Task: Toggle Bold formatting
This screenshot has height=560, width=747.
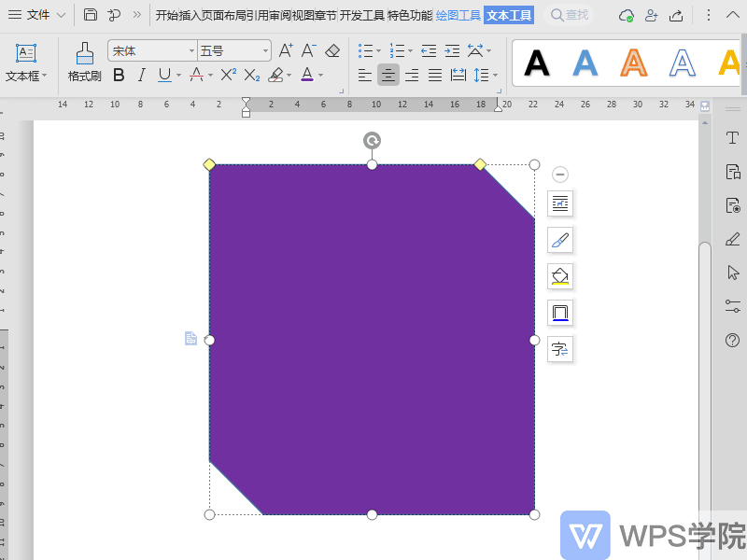Action: [x=120, y=75]
